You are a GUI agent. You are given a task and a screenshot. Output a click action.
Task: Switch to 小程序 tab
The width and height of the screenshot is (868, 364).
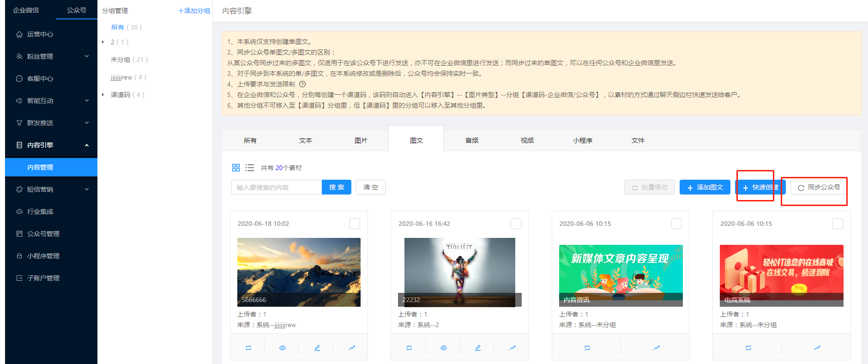[582, 140]
